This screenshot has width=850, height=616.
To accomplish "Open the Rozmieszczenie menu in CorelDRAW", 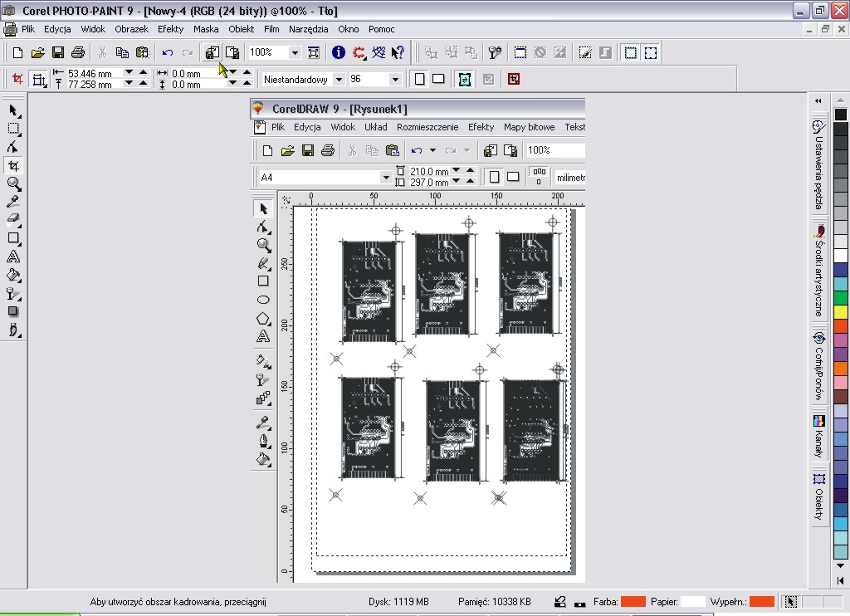I will pyautogui.click(x=427, y=127).
